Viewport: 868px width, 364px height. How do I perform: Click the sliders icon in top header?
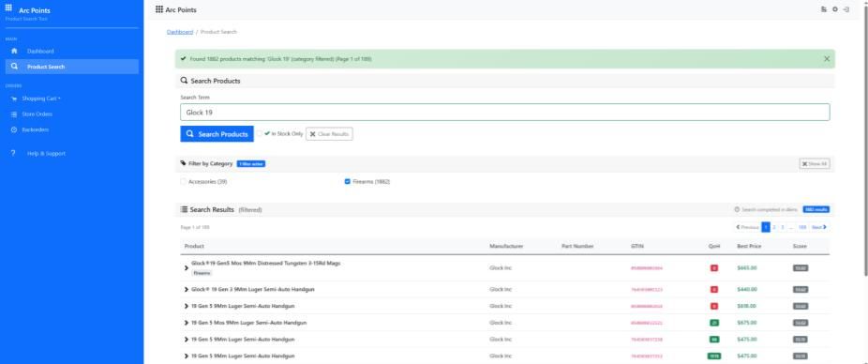(x=824, y=9)
